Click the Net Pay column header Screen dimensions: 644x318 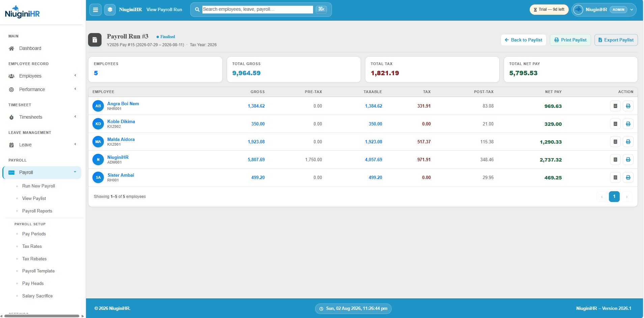pyautogui.click(x=553, y=92)
